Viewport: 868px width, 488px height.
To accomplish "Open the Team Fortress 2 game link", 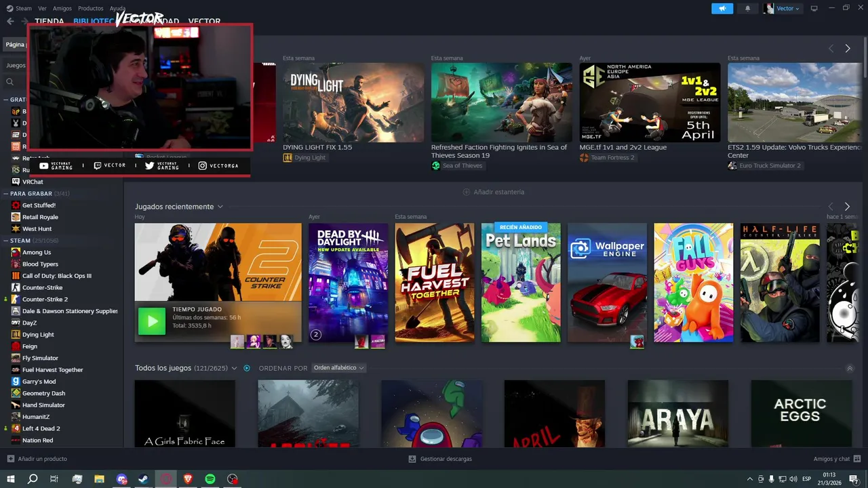I will point(607,158).
